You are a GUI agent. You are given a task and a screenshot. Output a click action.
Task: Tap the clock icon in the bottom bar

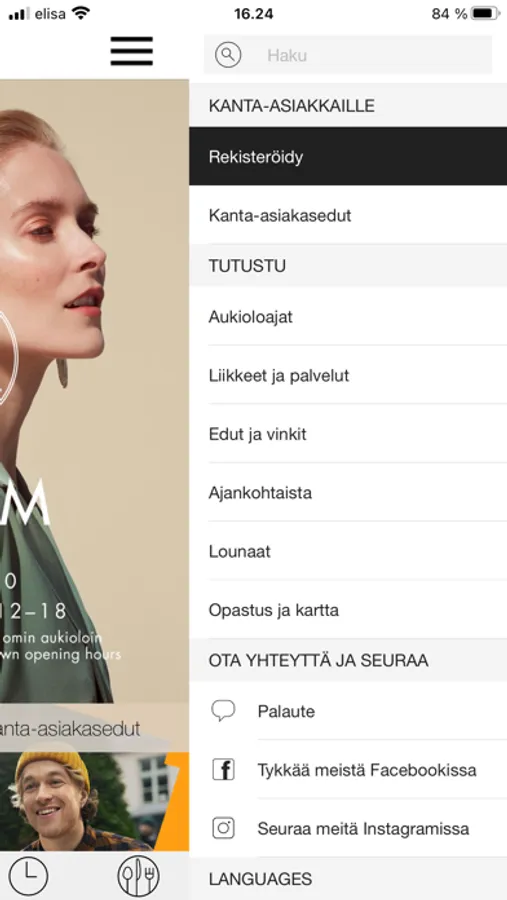(x=28, y=876)
